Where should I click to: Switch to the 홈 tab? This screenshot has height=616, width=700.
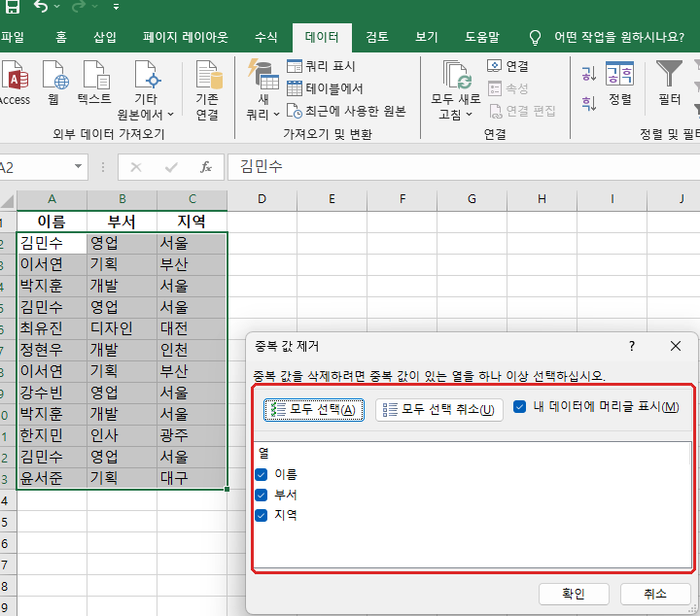coord(61,37)
